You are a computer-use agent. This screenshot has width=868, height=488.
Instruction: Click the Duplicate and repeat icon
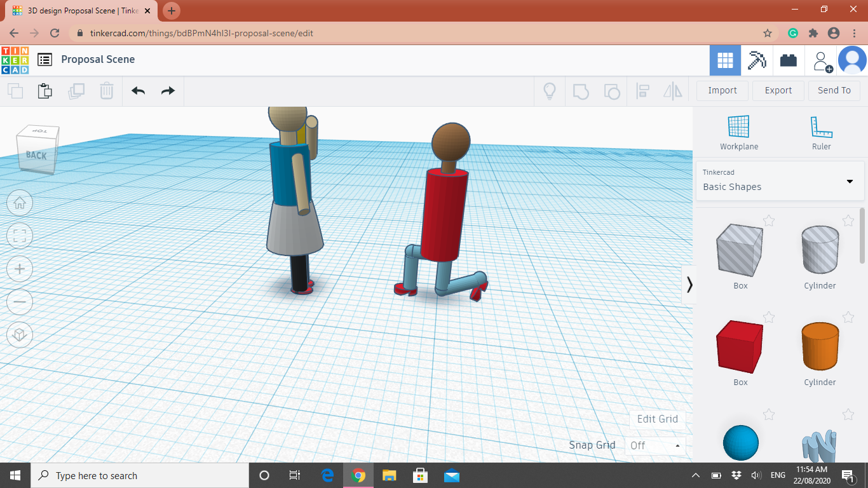[x=76, y=91]
